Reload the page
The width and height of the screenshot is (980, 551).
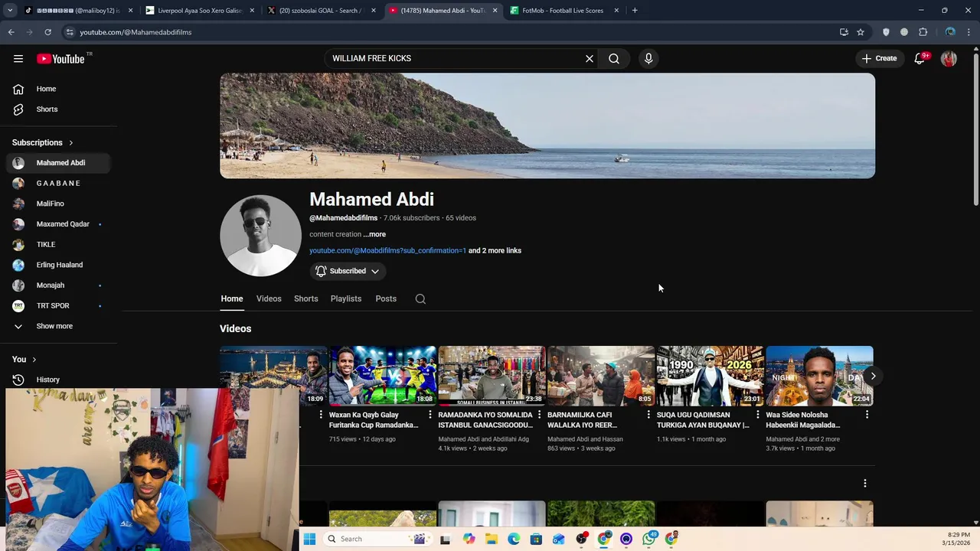(47, 32)
